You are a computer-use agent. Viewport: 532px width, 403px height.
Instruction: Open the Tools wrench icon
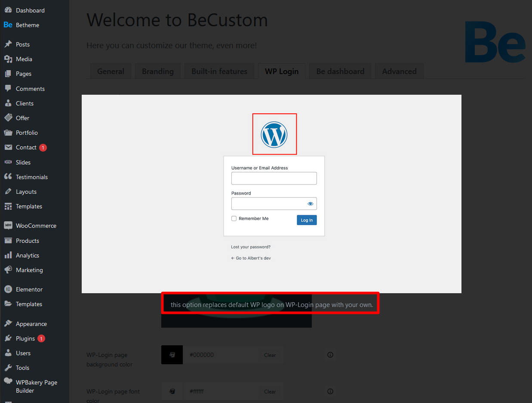pos(8,368)
